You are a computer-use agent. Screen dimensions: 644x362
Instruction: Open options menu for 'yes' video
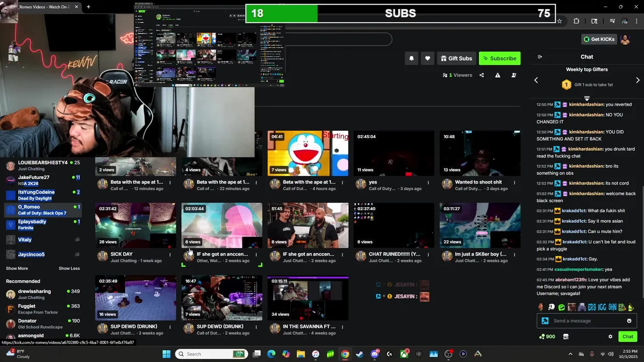pos(428,183)
